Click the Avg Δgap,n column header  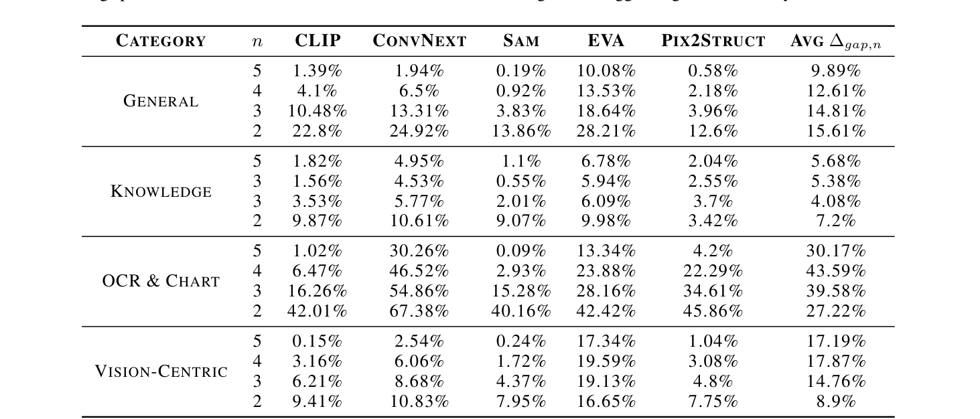pyautogui.click(x=836, y=41)
